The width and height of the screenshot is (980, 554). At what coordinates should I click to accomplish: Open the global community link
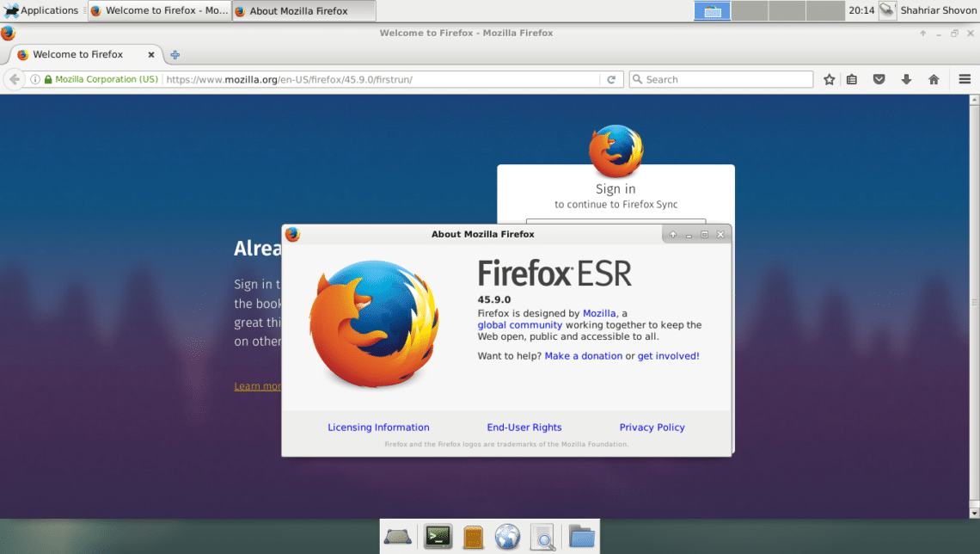[x=520, y=325]
